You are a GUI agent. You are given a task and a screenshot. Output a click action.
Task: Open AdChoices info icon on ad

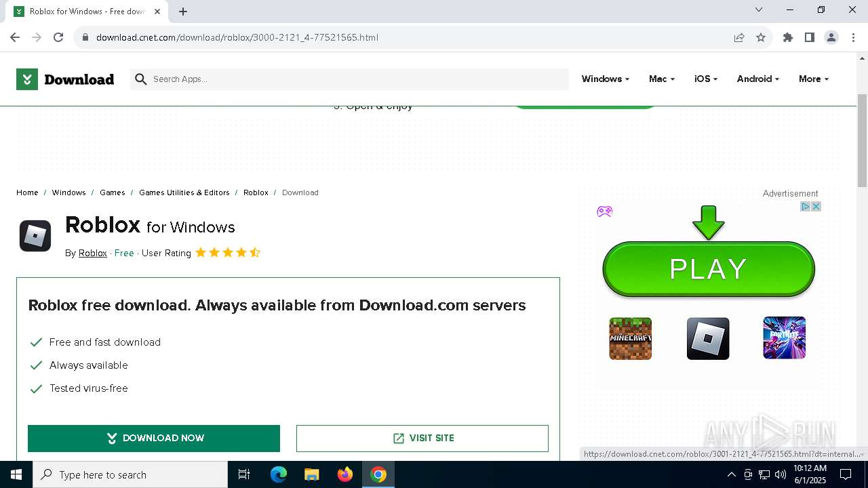click(806, 206)
